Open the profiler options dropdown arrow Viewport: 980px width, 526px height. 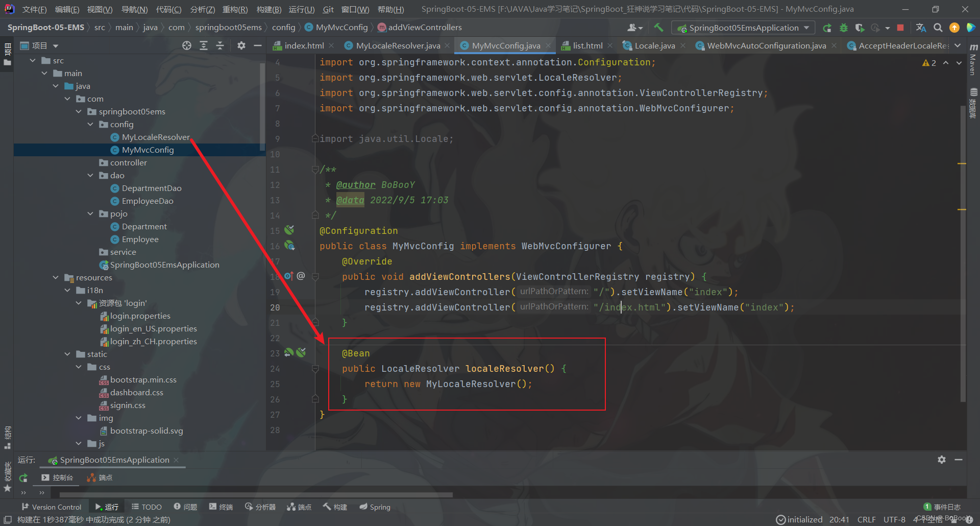[888, 28]
